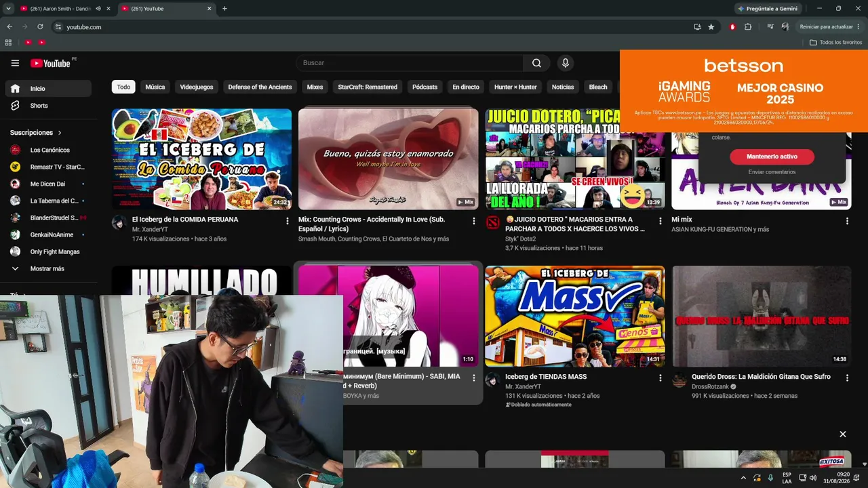Viewport: 868px width, 488px height.
Task: Open Inicio in the sidebar
Action: [x=48, y=89]
